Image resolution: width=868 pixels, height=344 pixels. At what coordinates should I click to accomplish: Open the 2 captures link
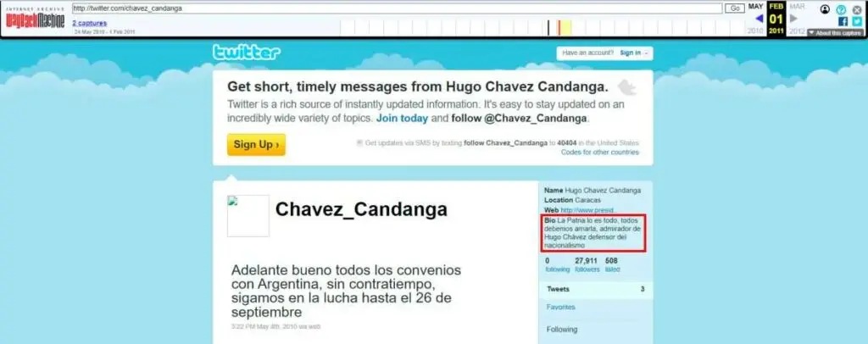tap(90, 23)
